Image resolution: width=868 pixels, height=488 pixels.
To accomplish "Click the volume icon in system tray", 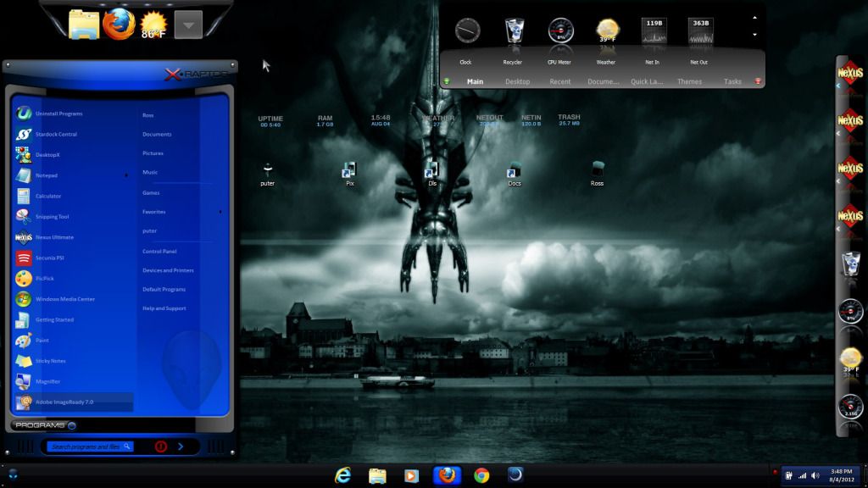I will tap(815, 475).
